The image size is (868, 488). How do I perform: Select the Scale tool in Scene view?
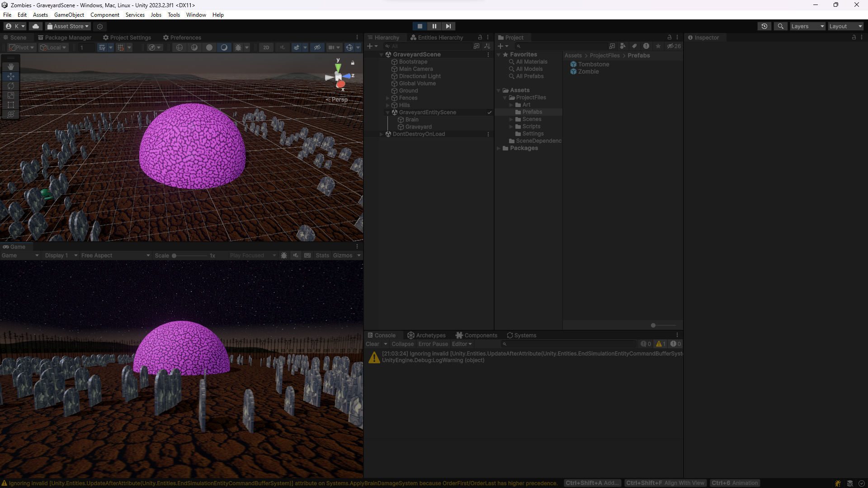click(x=11, y=95)
